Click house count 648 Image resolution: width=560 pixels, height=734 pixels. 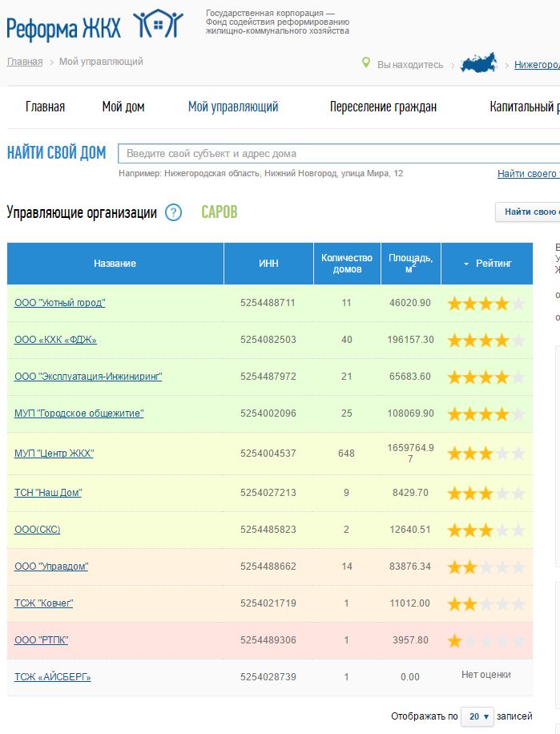[347, 454]
